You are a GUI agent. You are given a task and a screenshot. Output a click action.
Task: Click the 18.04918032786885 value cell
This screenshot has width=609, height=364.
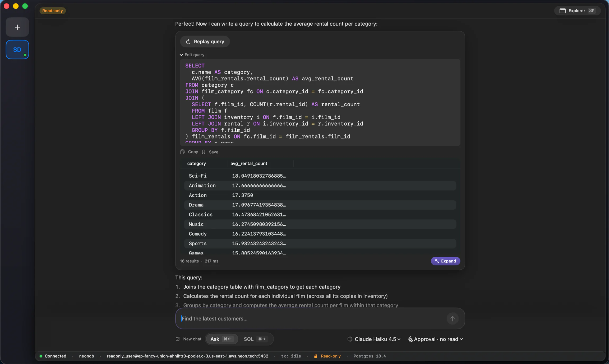point(259,176)
